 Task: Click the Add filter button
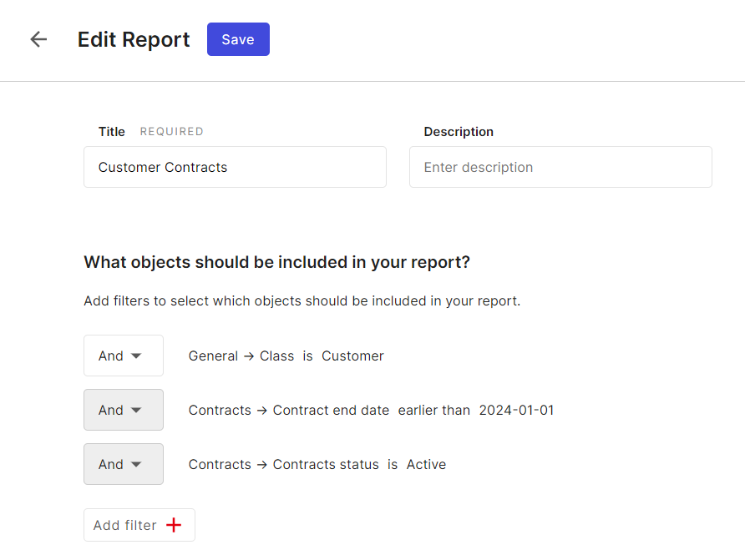tap(139, 525)
